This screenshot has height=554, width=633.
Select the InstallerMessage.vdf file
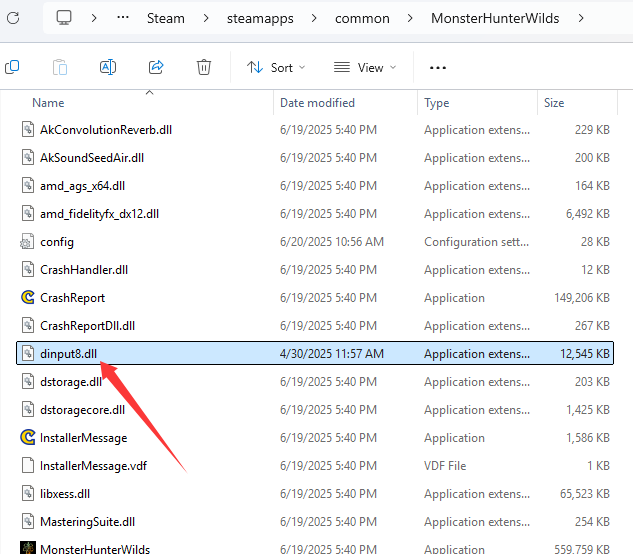(93, 465)
